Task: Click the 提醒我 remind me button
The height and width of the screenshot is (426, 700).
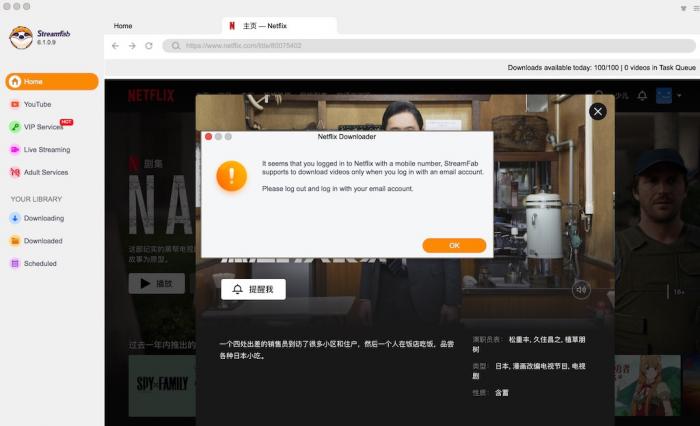Action: click(x=253, y=289)
